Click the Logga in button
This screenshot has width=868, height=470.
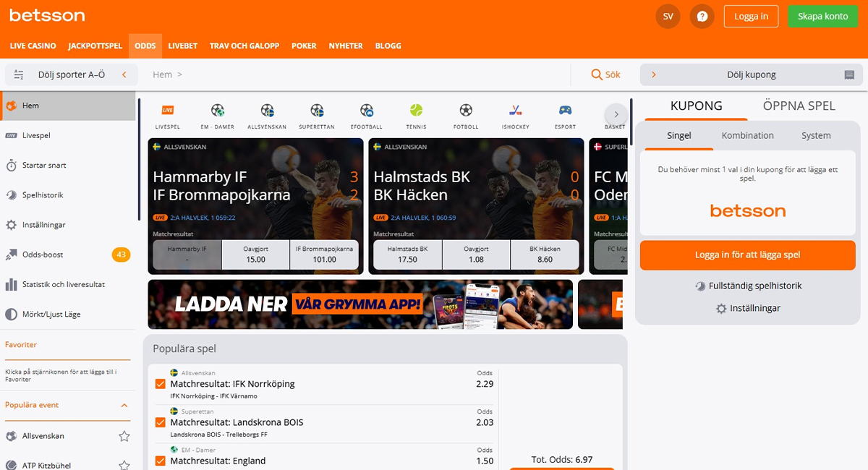click(x=751, y=16)
